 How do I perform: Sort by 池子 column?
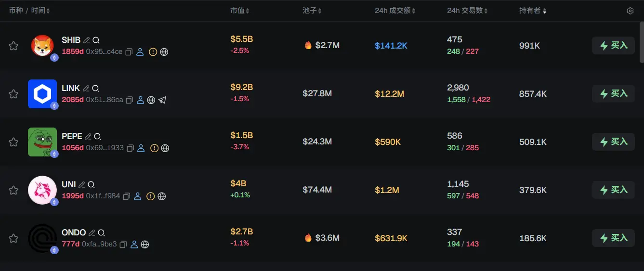click(x=312, y=11)
